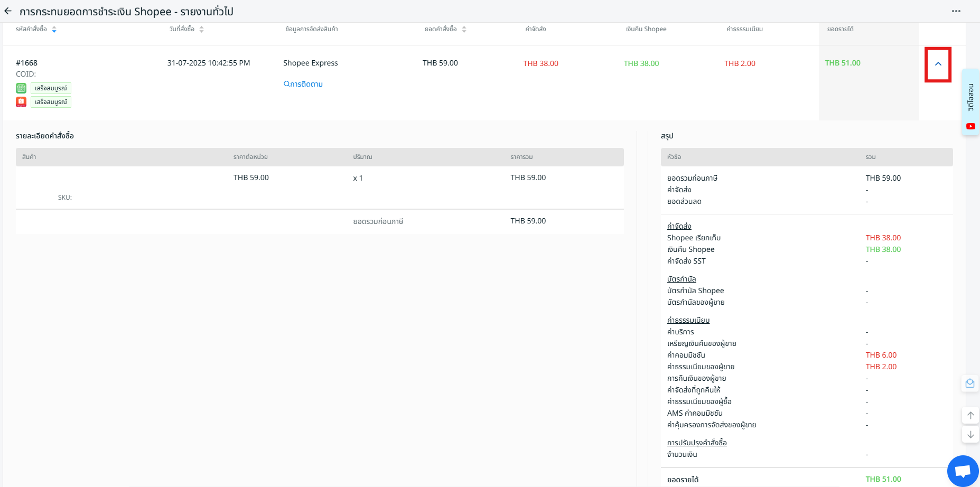Collapse order #1668 details with the chevron
This screenshot has width=980, height=487.
click(938, 64)
